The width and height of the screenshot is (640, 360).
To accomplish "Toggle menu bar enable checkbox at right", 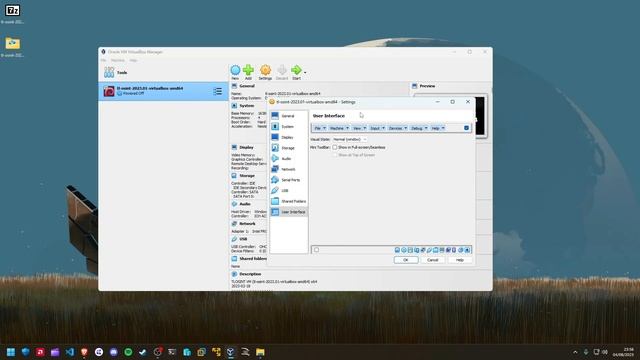I will click(466, 128).
